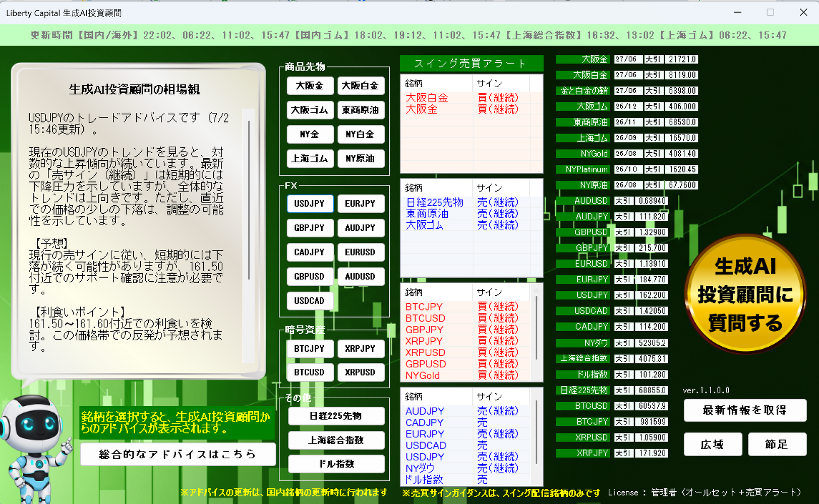Screen dimensions: 819x504
Task: Click the buy-signal list scrollbar
Action: (x=536, y=334)
